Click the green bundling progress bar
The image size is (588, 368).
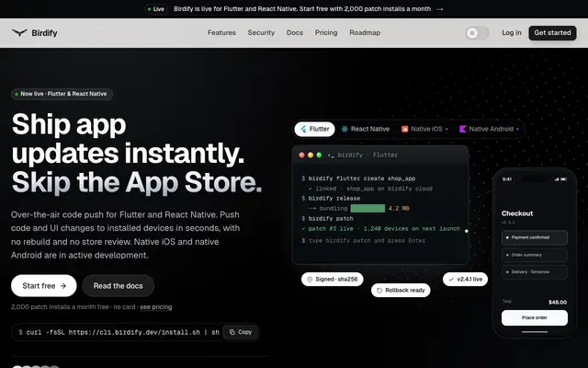pyautogui.click(x=367, y=209)
